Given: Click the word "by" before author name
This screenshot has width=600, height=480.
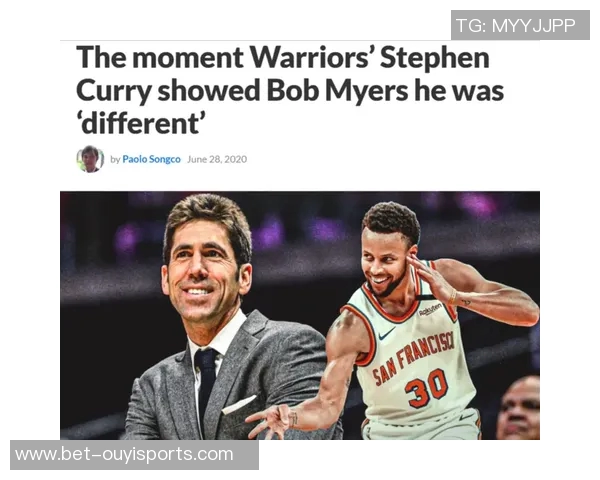Looking at the screenshot, I should click(115, 160).
